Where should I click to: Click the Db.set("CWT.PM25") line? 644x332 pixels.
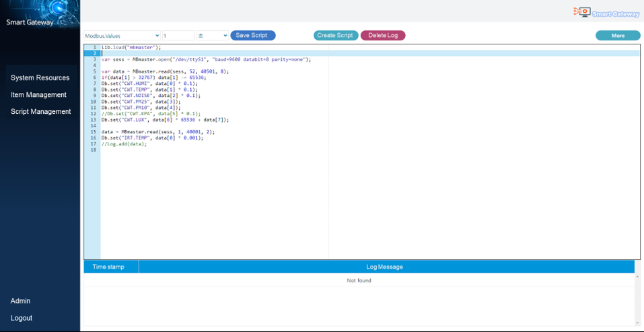141,102
